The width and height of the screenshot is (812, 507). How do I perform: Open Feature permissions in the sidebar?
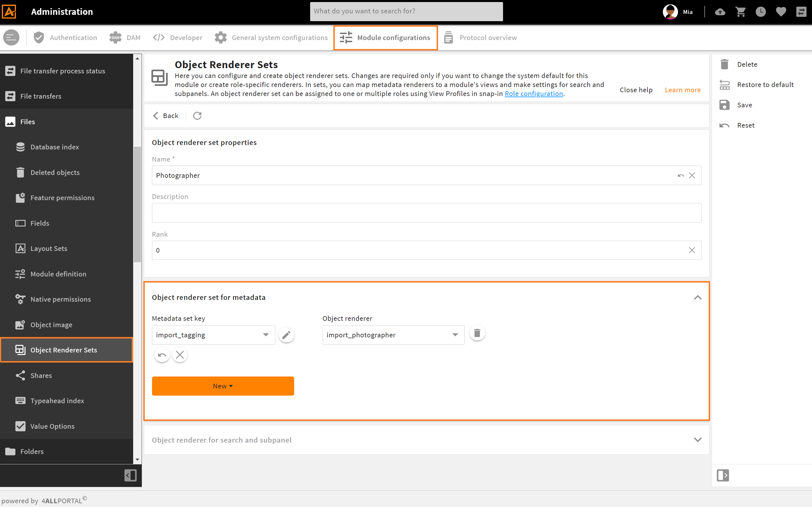(66, 198)
